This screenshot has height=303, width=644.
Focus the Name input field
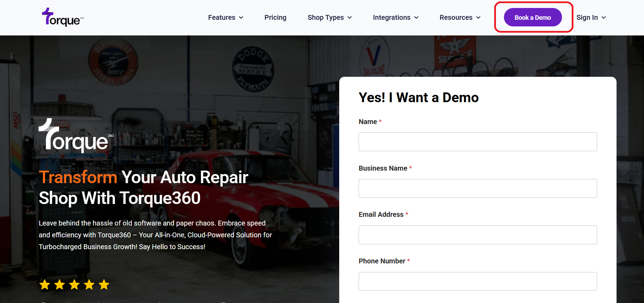(x=478, y=142)
